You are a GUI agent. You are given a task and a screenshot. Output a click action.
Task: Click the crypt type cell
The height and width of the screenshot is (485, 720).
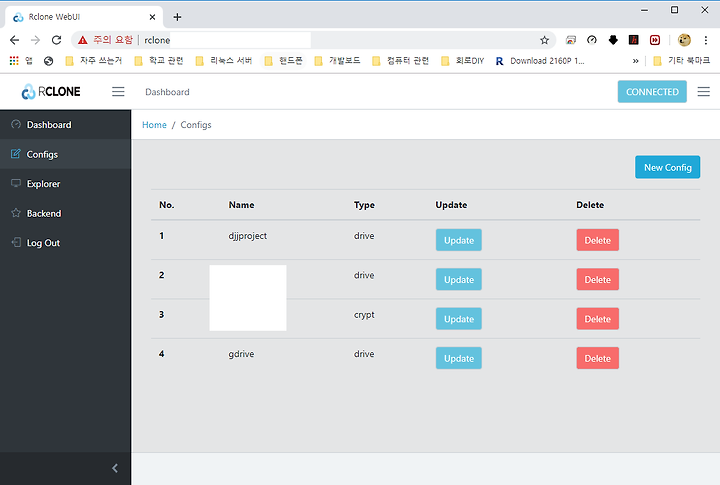pyautogui.click(x=364, y=315)
